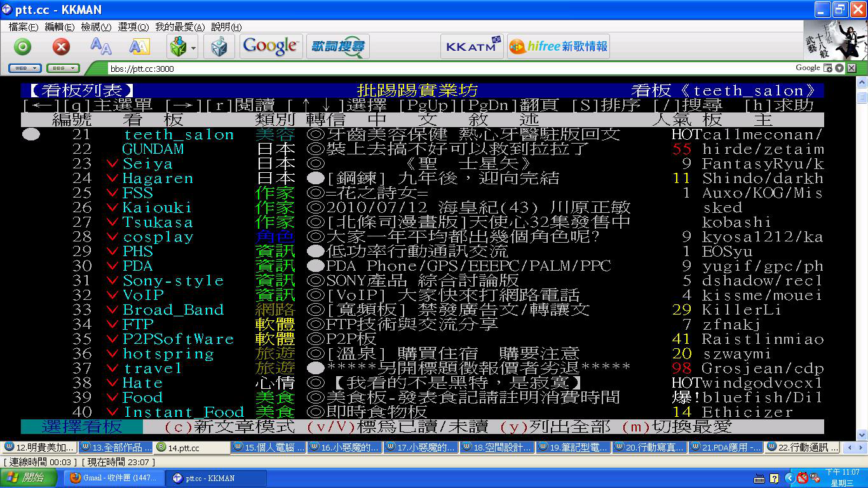Click the green connect/refresh icon

coord(23,47)
